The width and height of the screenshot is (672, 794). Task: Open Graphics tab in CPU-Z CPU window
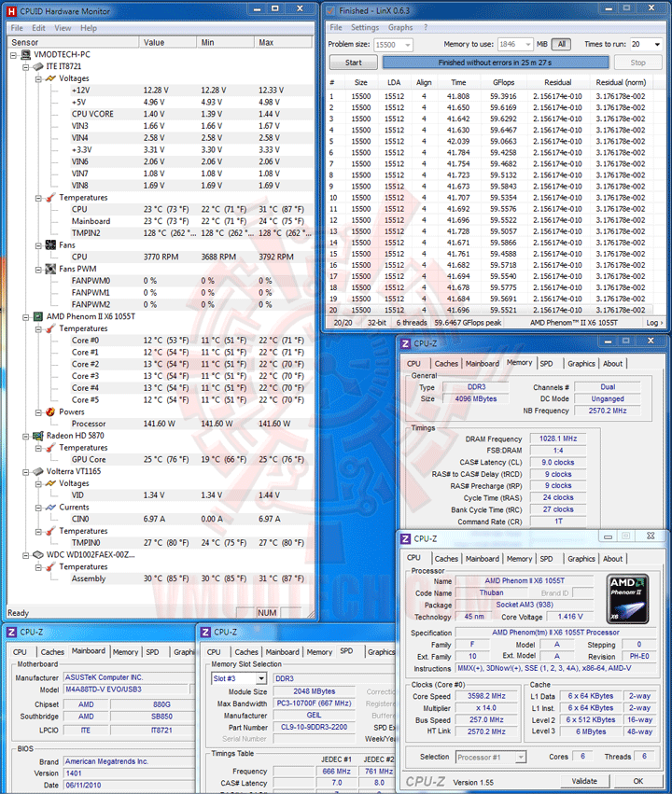pyautogui.click(x=581, y=559)
